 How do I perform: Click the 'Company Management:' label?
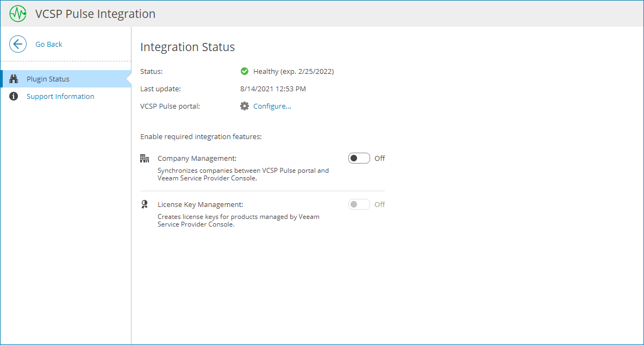coord(197,159)
